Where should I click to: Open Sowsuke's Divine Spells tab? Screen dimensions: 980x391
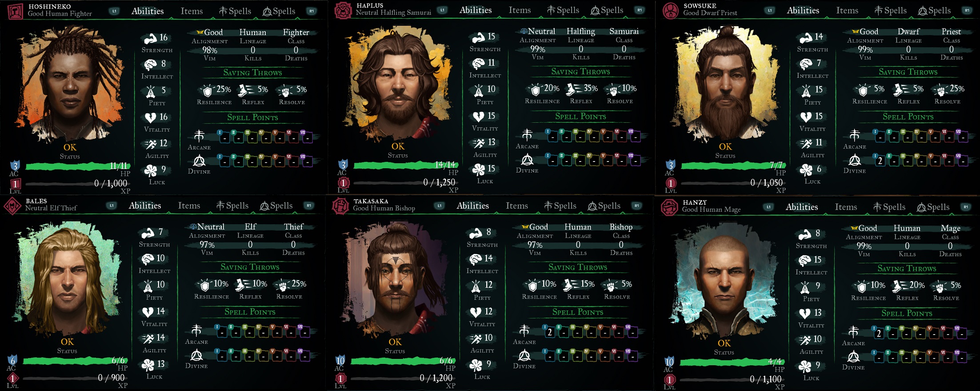934,11
